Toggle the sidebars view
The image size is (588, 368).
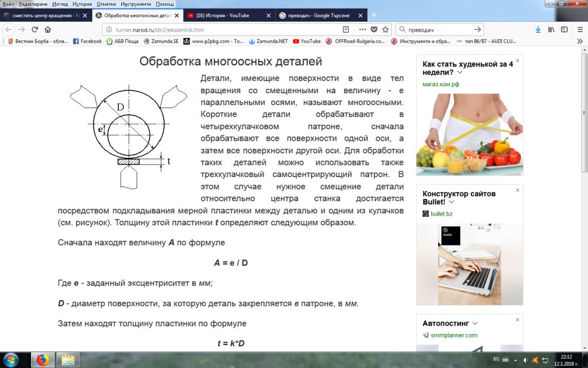(x=564, y=29)
